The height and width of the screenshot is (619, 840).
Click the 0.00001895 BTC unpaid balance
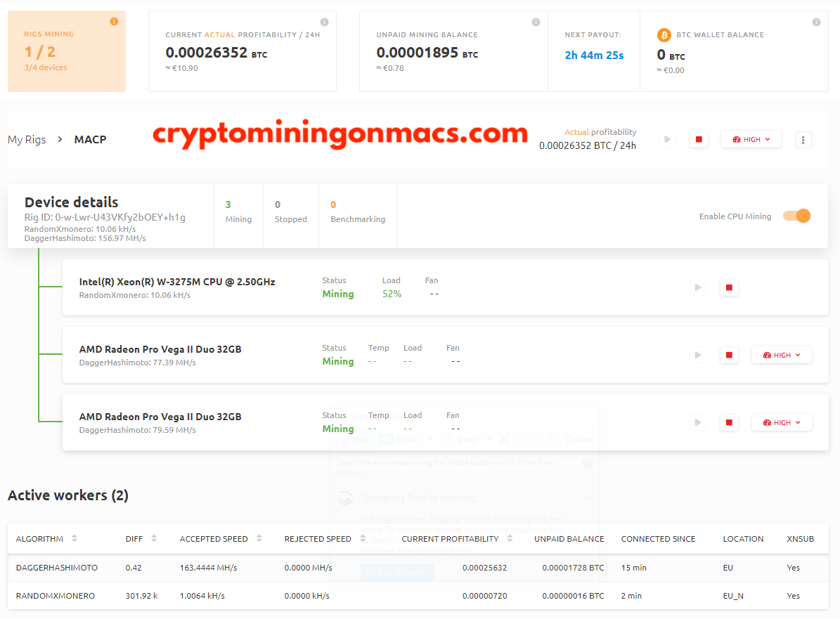tap(427, 53)
